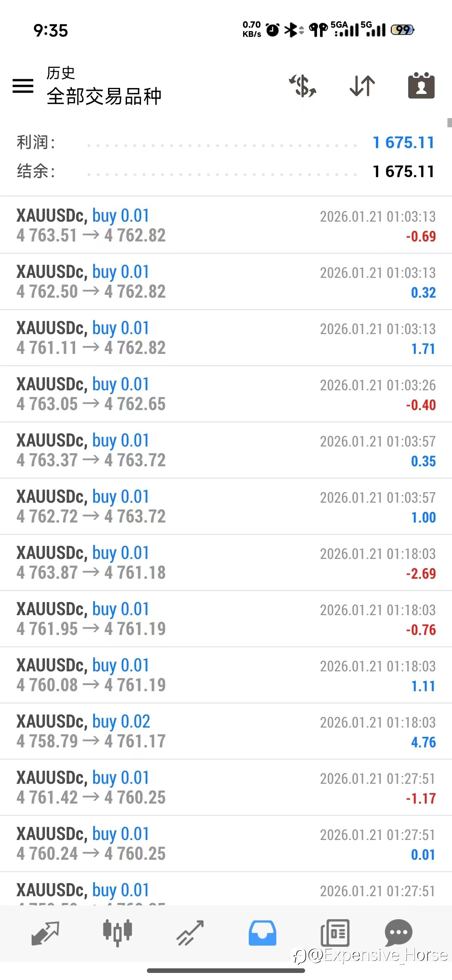The width and height of the screenshot is (452, 980).
Task: Open the 全部交易品种 symbol filter title
Action: coord(104,96)
